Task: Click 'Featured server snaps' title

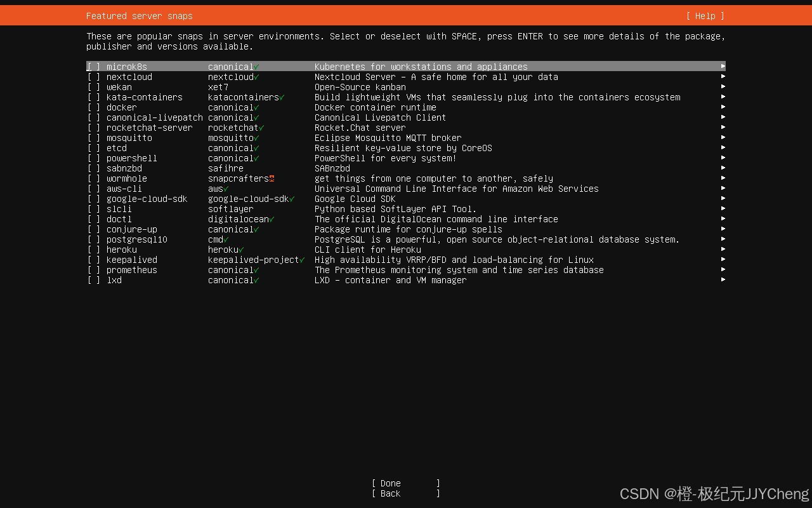Action: tap(140, 16)
